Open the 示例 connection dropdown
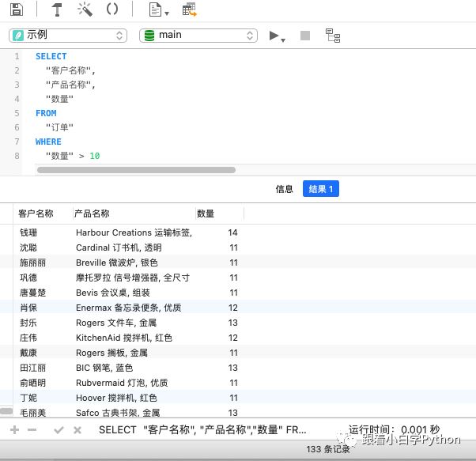This screenshot has height=461, width=476. click(x=68, y=35)
